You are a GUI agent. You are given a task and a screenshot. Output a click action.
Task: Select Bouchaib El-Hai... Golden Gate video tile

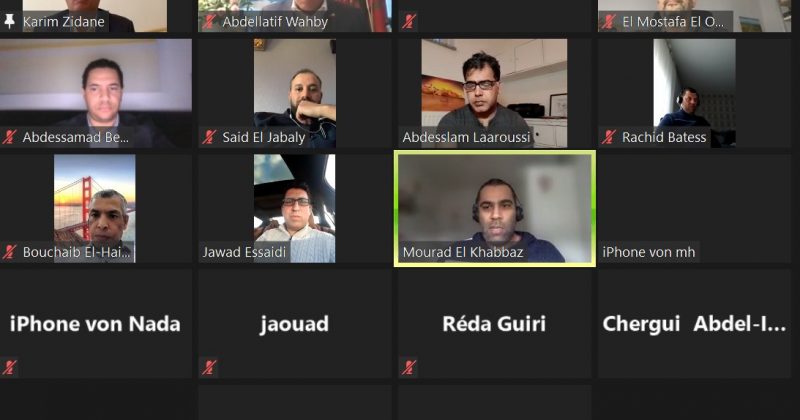pos(96,208)
